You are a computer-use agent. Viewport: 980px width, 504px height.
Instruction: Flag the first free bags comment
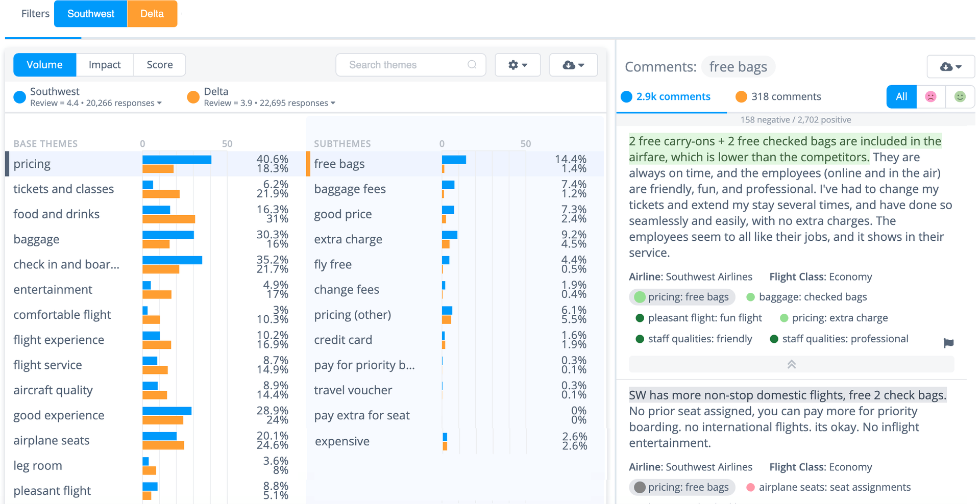coord(949,343)
